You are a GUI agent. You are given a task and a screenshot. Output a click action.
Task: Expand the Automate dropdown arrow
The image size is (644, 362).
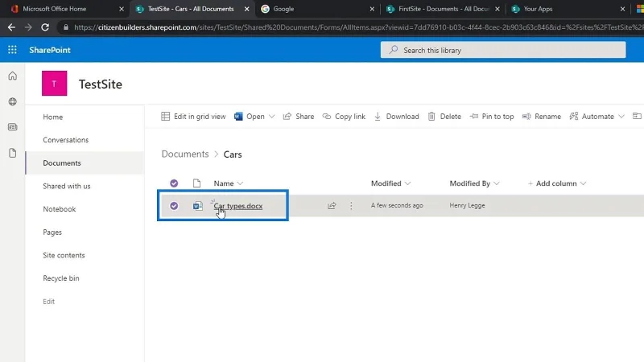click(x=621, y=117)
